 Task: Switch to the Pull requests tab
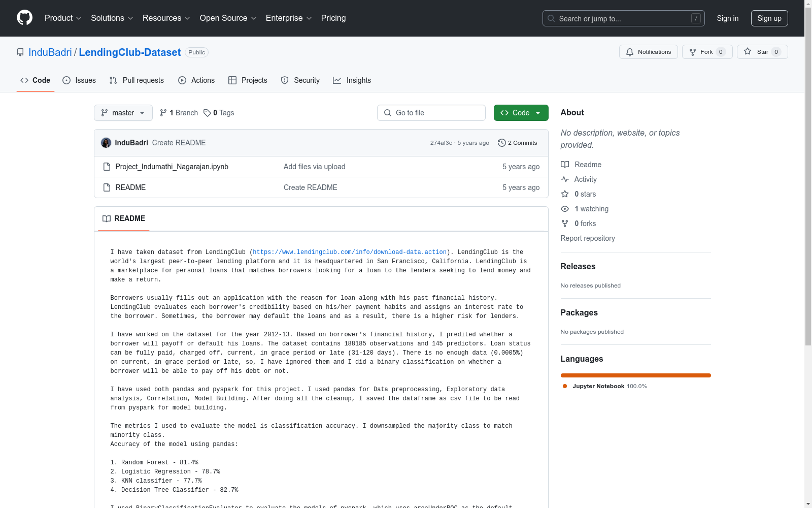coord(137,80)
